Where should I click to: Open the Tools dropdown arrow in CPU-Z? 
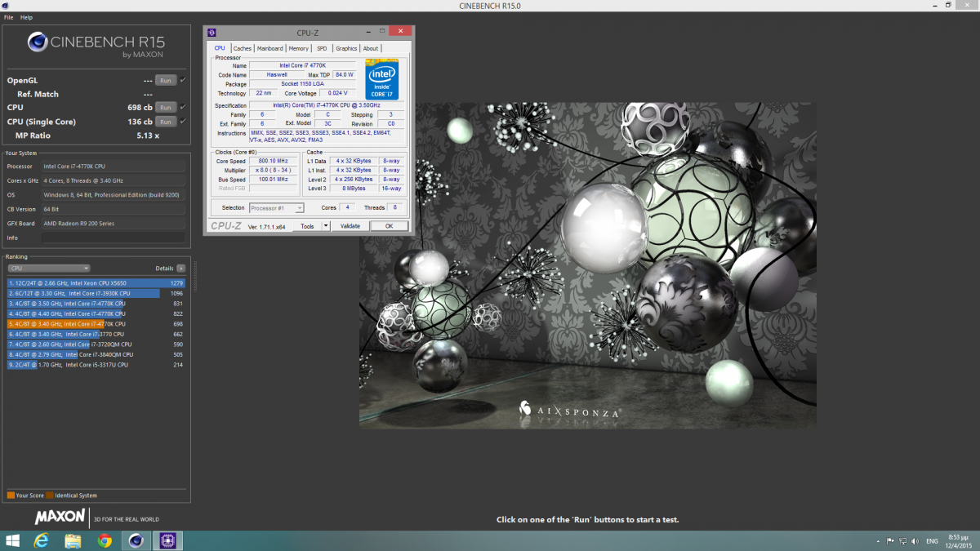click(326, 226)
